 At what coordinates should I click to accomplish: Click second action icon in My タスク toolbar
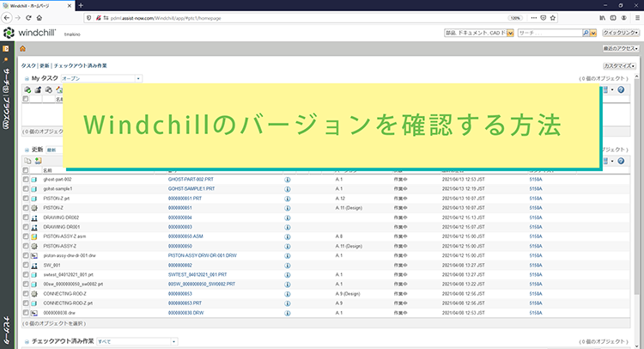point(38,89)
